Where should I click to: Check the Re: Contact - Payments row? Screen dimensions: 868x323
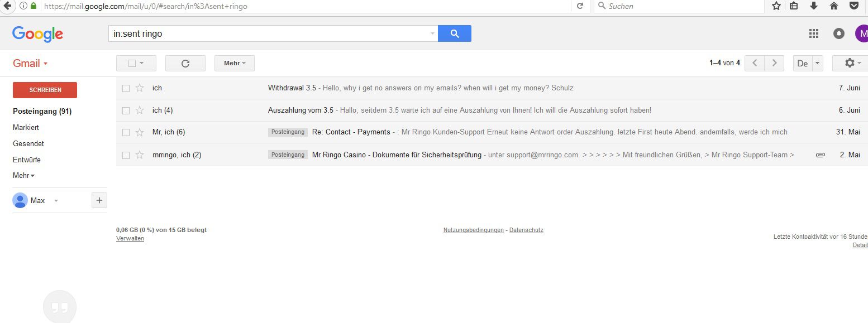126,133
